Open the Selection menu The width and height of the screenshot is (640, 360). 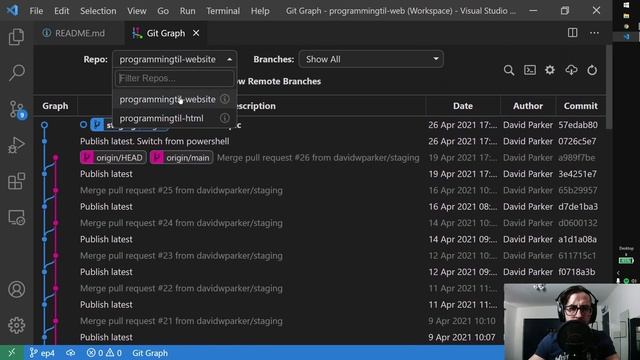pos(98,11)
